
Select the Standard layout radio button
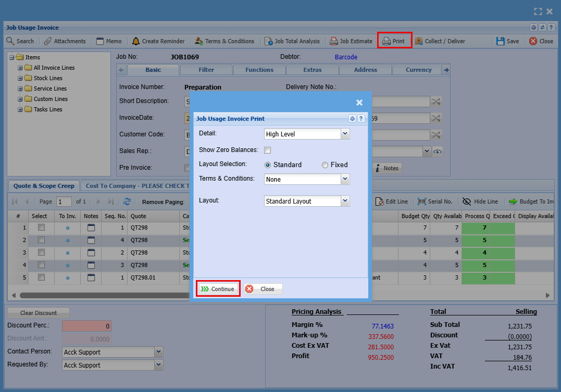click(268, 165)
